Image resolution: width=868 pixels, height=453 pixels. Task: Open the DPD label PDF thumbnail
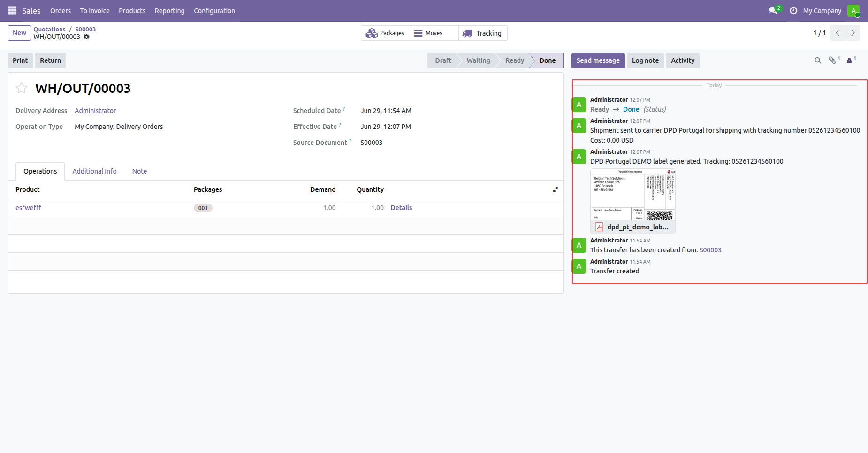click(632, 201)
